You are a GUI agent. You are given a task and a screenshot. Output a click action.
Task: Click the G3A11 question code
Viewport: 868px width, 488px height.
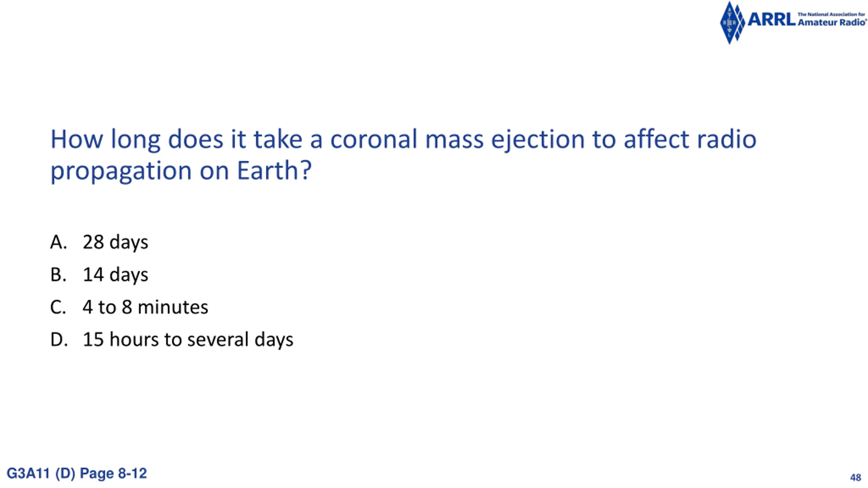tap(28, 473)
